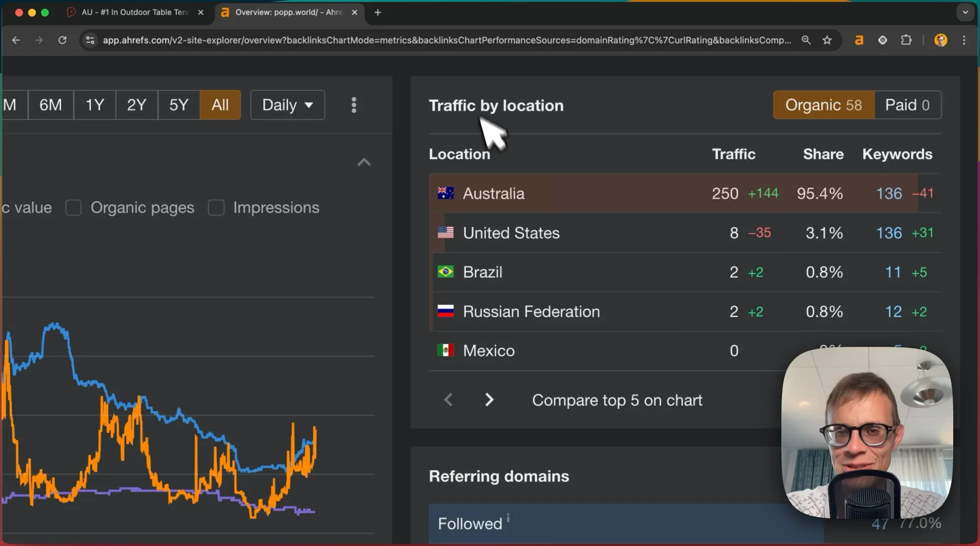Image resolution: width=980 pixels, height=546 pixels.
Task: Click Compare top 5 on chart
Action: click(x=617, y=400)
